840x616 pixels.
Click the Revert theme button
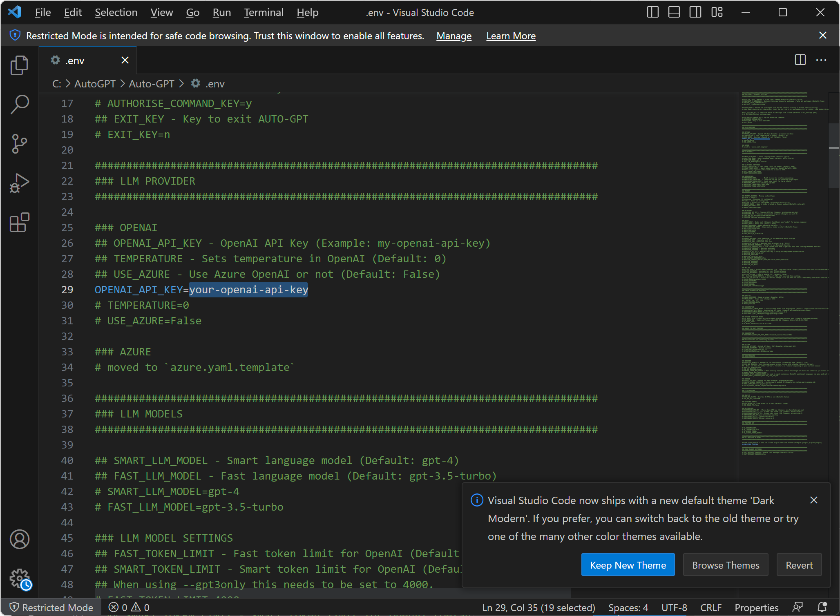pos(799,565)
